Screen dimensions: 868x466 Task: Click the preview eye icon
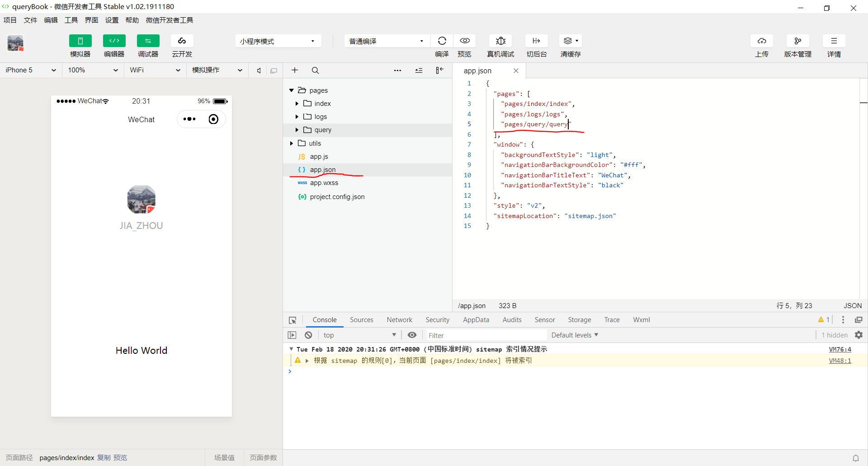(465, 41)
